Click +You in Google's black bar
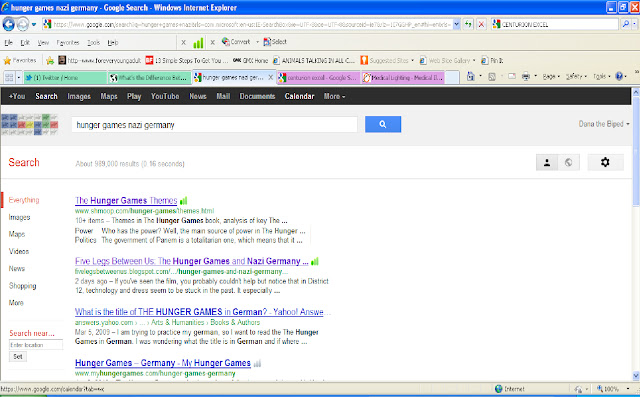This screenshot has height=397, width=640. [x=17, y=96]
